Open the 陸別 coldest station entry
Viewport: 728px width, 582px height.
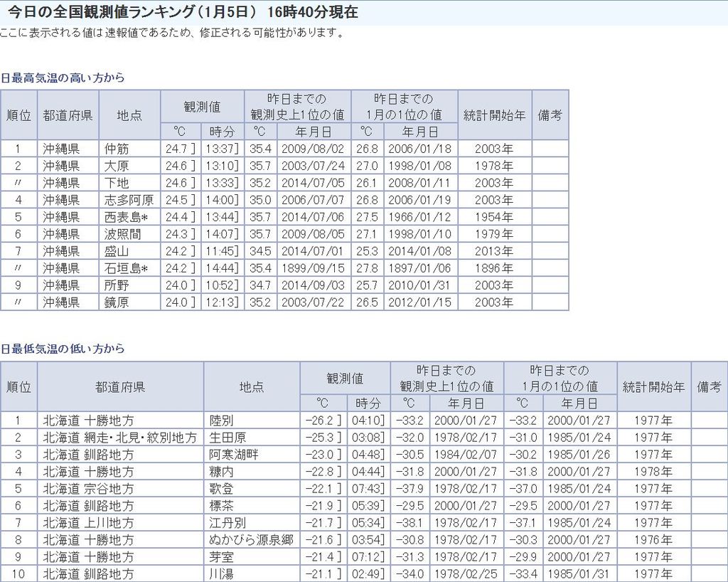(x=222, y=420)
